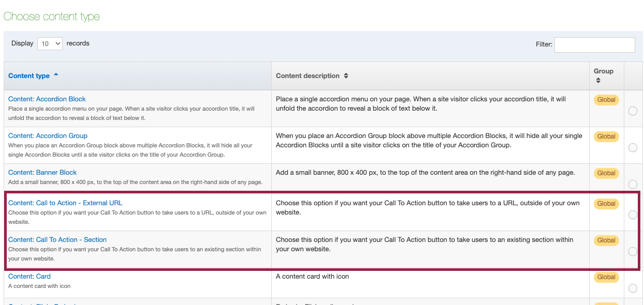
Task: Click the Global badge in Banner Block row
Action: point(606,173)
